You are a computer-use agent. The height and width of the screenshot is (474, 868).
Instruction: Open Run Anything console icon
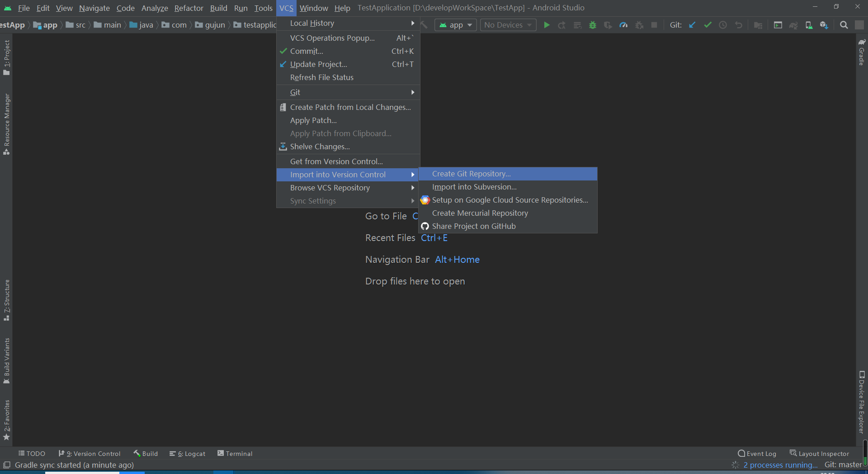pyautogui.click(x=778, y=25)
